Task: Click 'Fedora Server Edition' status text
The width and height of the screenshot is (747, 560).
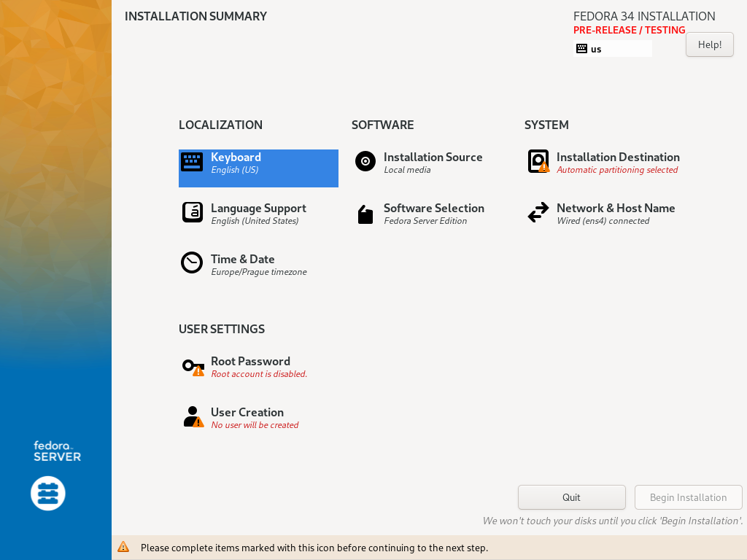Action: tap(425, 221)
